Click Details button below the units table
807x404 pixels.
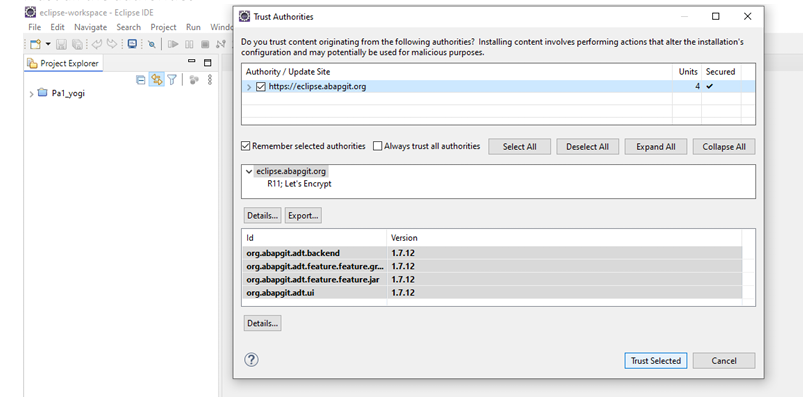pyautogui.click(x=262, y=323)
